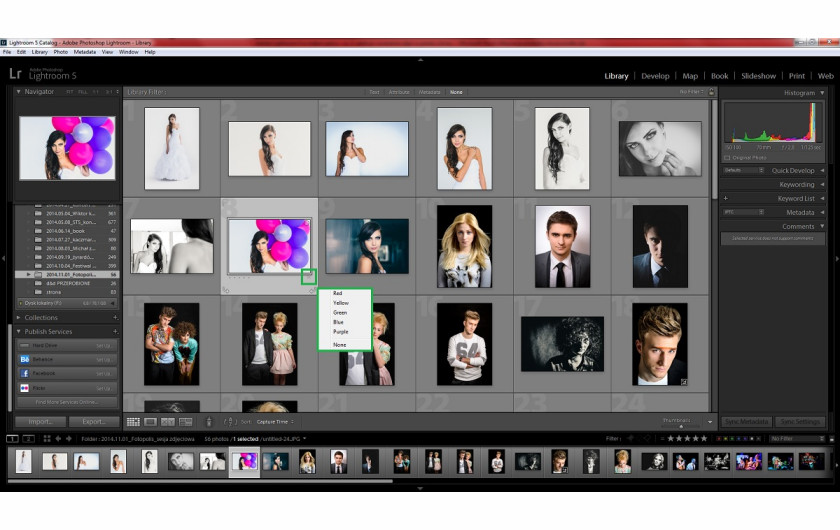Collapse the Histogram panel
840x530 pixels.
point(822,93)
